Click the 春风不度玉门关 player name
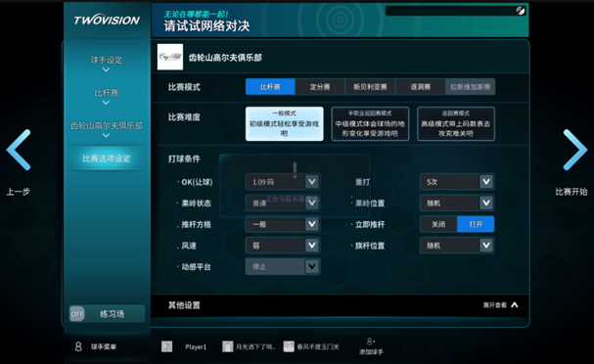The width and height of the screenshot is (594, 364). click(318, 346)
